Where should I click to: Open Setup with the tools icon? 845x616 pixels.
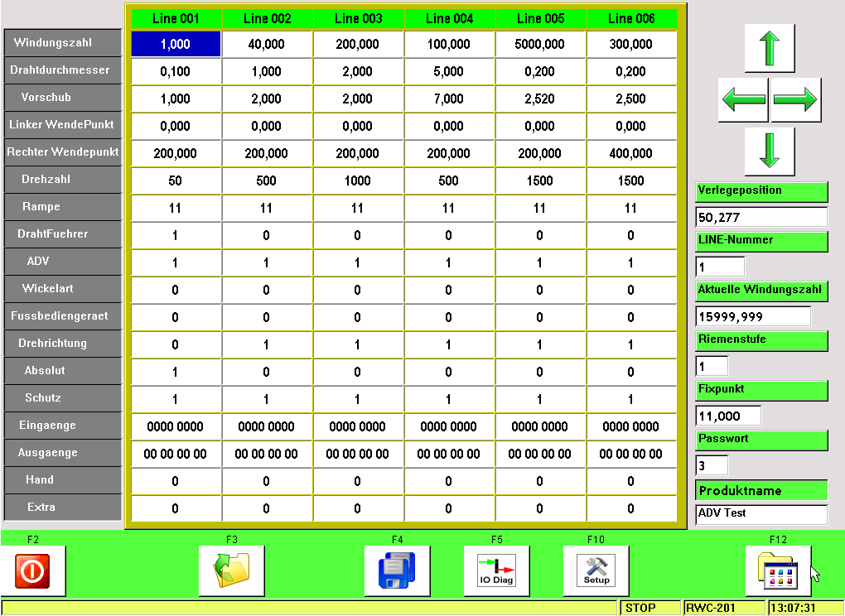596,571
